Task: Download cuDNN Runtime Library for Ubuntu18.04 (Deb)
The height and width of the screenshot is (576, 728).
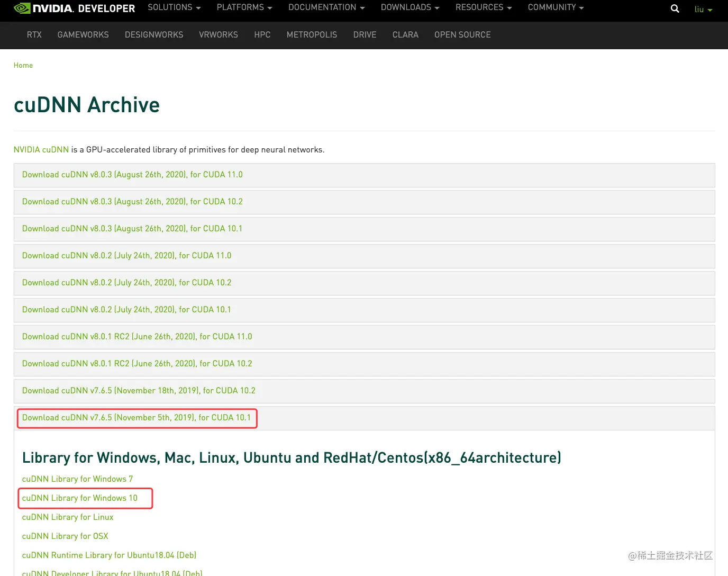Action: point(109,555)
